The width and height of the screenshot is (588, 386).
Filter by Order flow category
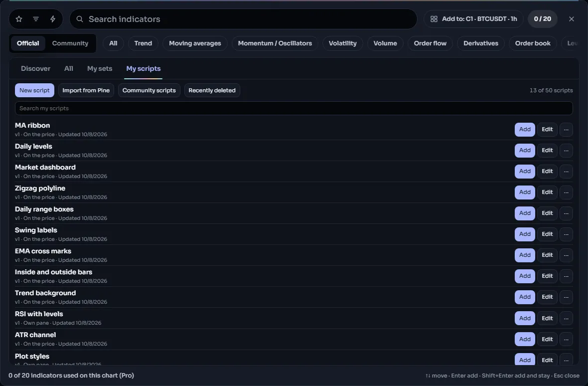430,43
